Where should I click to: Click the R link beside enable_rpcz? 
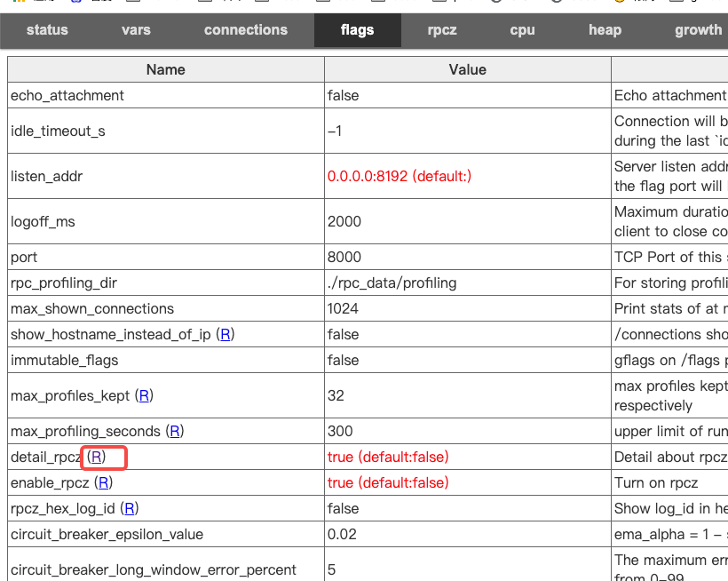click(104, 482)
